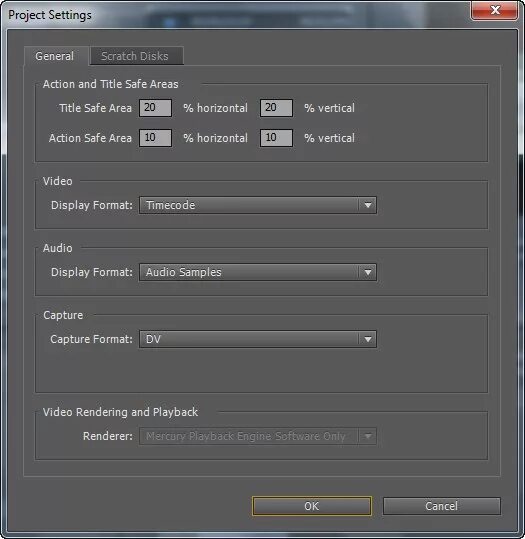Click the 'Project Settings' window title

(x=50, y=15)
